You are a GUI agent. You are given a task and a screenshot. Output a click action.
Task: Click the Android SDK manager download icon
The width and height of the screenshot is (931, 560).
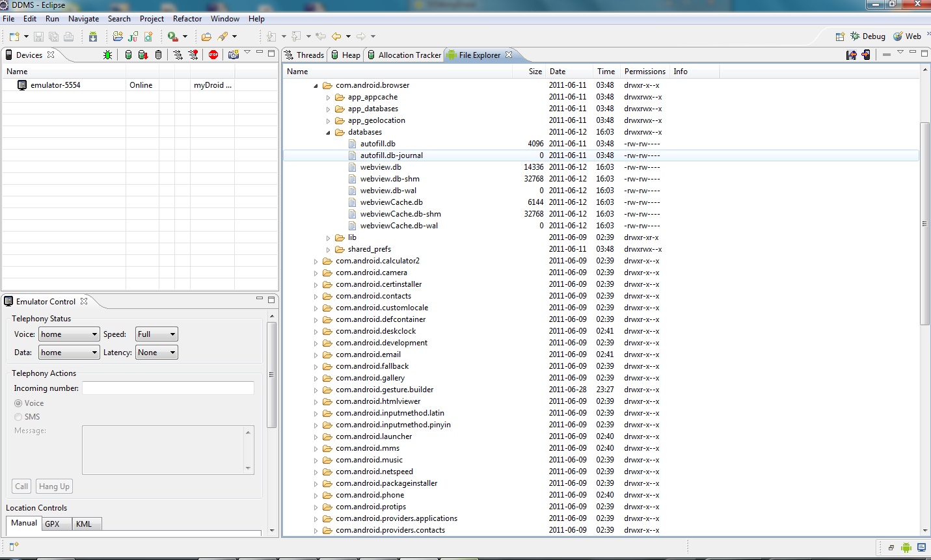(93, 36)
